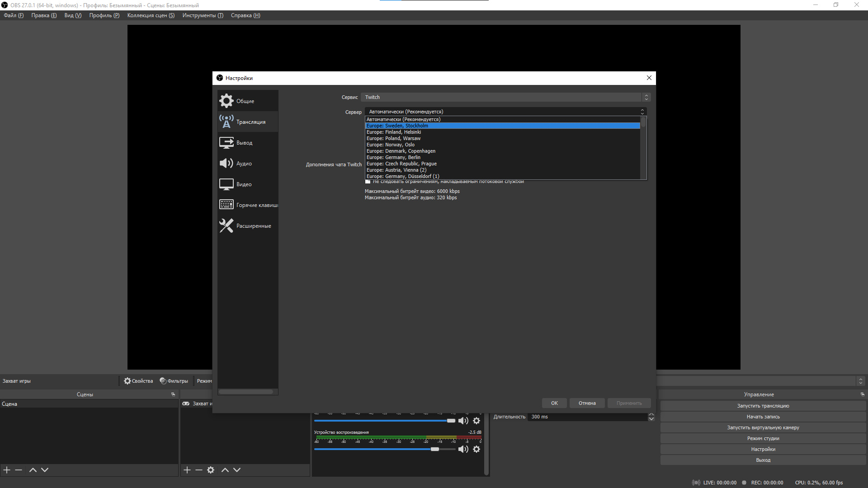This screenshot has height=488, width=868.
Task: Open the Общие settings section
Action: pyautogui.click(x=248, y=101)
